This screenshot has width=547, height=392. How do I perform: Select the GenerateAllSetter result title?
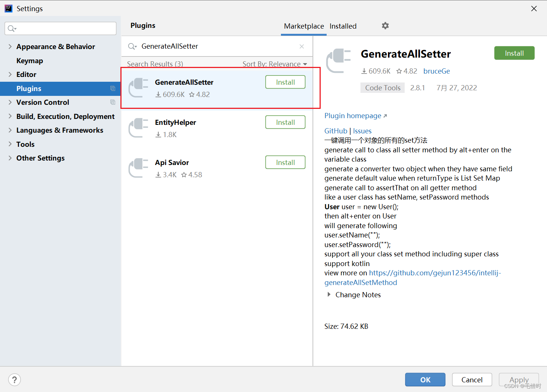tap(184, 82)
